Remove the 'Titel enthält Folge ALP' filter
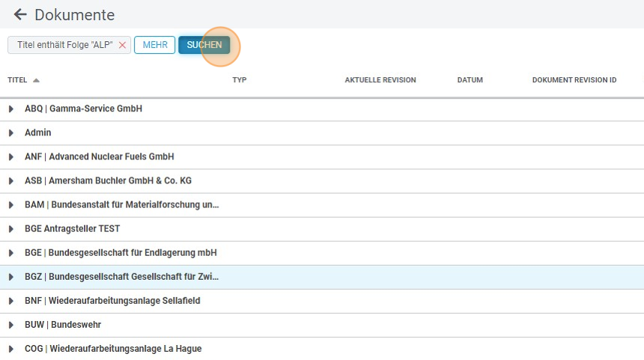Viewport: 644px width, 360px height. pyautogui.click(x=122, y=45)
